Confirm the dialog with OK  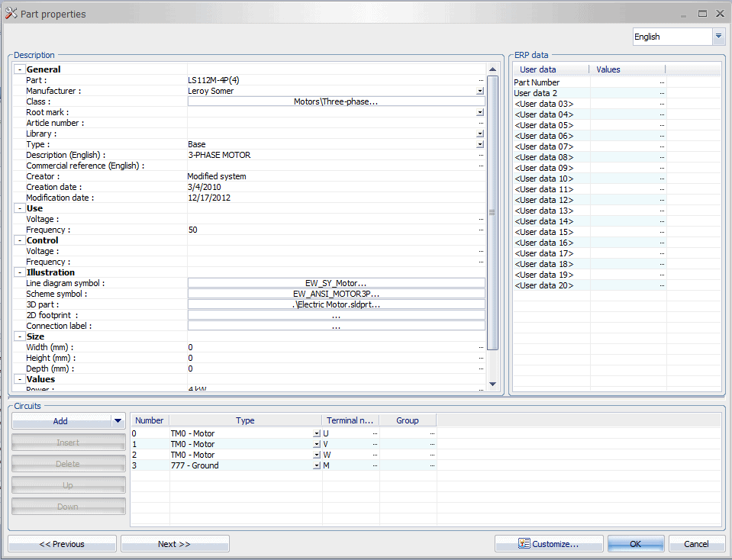pos(635,544)
